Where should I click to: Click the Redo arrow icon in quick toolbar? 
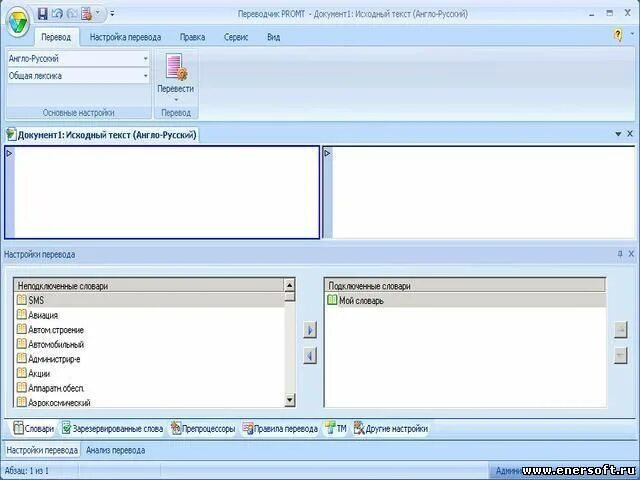coord(72,14)
